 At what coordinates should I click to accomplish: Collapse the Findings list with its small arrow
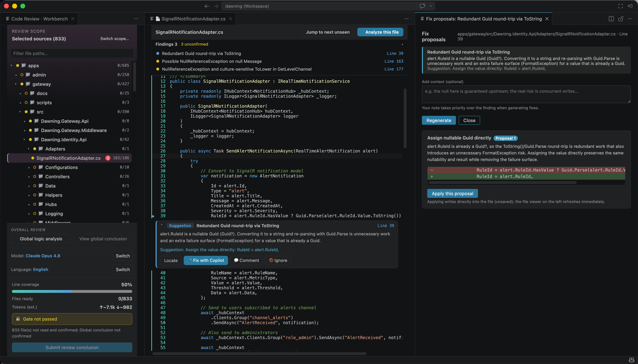coord(402,44)
